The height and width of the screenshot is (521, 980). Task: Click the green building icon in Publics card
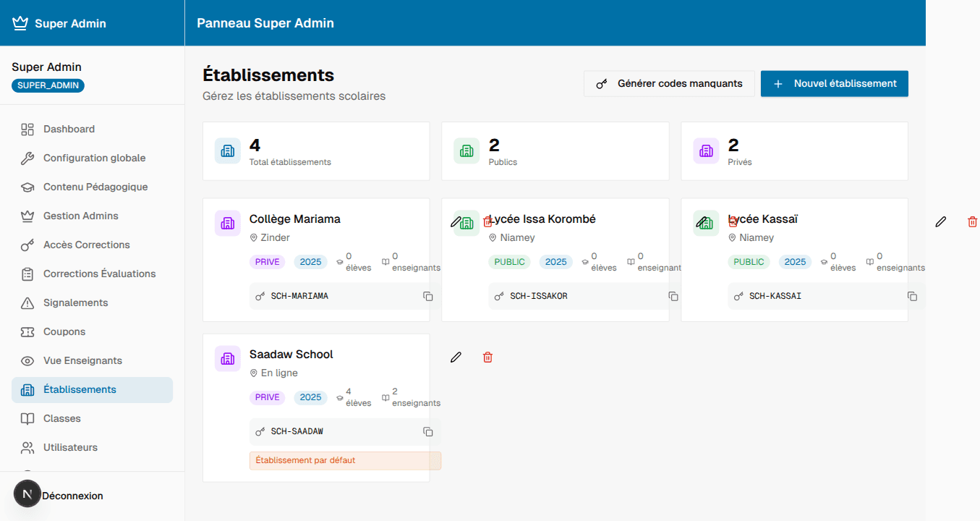click(x=466, y=151)
